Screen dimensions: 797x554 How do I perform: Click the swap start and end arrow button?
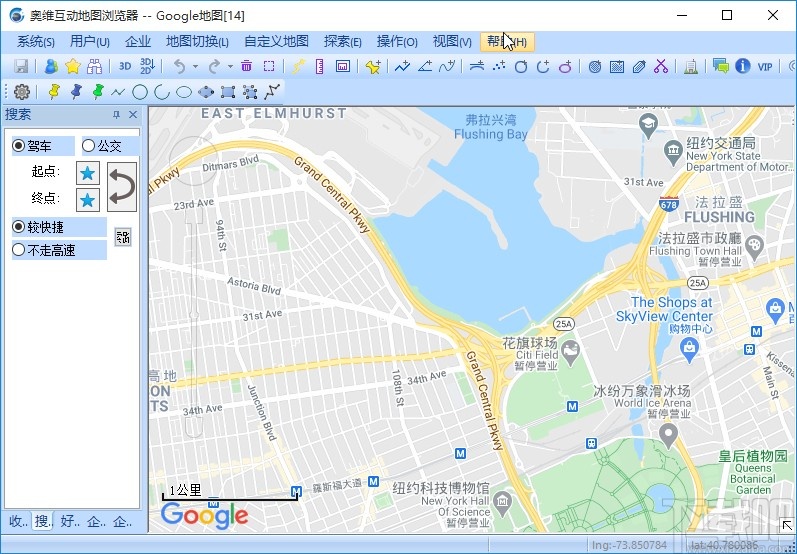[122, 187]
